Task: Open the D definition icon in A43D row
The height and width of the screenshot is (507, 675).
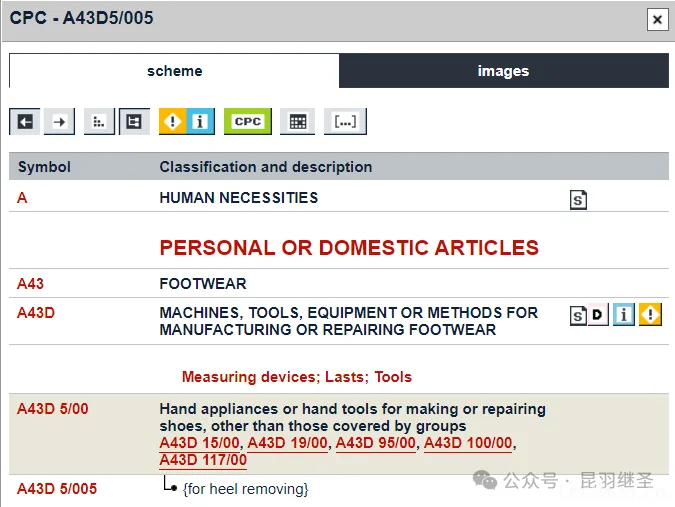Action: 597,316
